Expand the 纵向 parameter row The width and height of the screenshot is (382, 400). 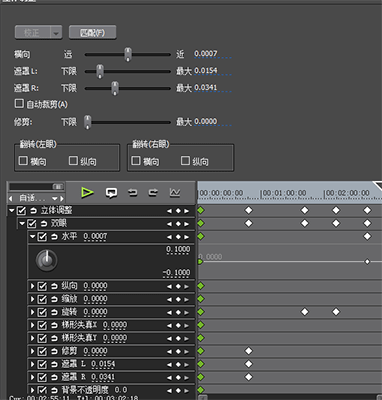32,286
